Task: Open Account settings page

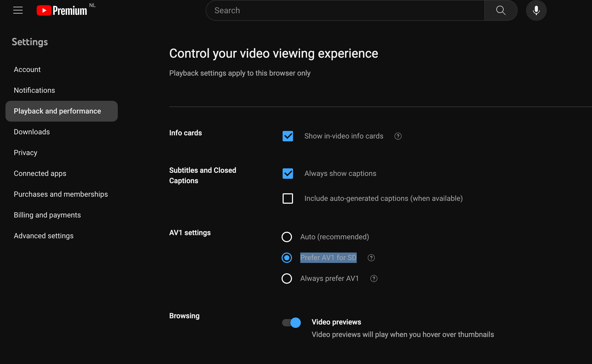Action: click(27, 70)
